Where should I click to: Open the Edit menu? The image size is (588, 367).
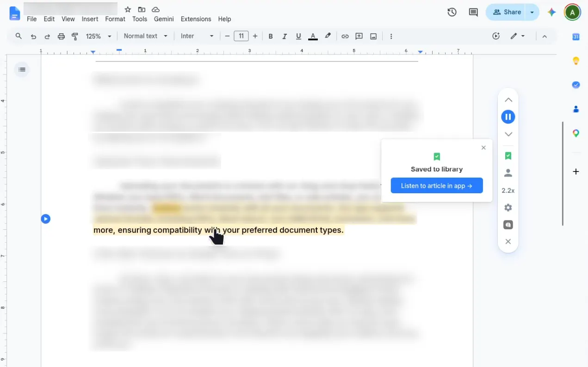tap(49, 19)
